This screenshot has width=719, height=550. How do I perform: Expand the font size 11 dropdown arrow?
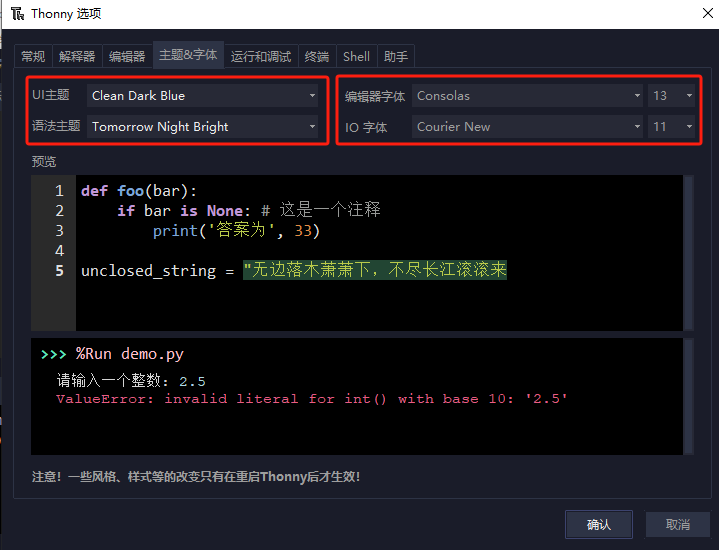689,127
